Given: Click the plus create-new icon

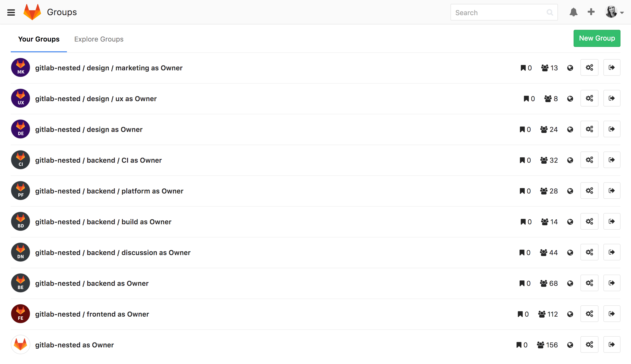Looking at the screenshot, I should 591,12.
